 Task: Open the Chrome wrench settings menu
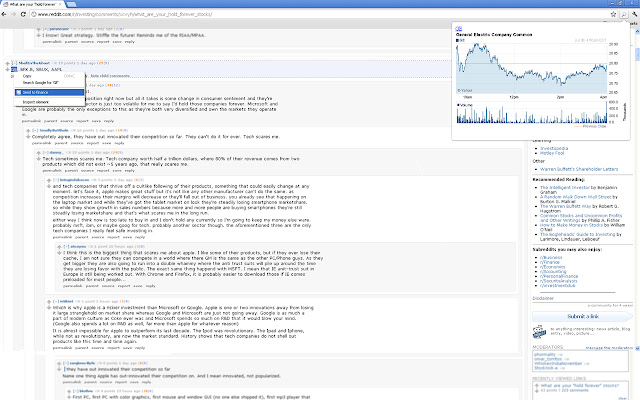pos(635,14)
